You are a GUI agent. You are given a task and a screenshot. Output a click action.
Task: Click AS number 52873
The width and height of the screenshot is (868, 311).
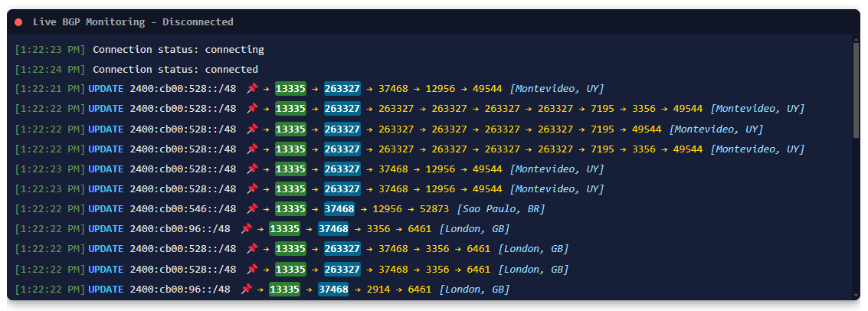435,208
